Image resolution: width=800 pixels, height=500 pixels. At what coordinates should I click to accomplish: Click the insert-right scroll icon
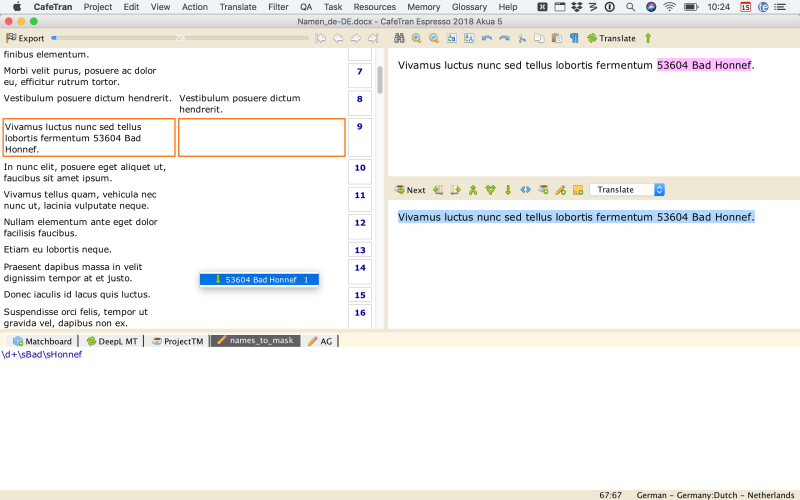pyautogui.click(x=455, y=190)
